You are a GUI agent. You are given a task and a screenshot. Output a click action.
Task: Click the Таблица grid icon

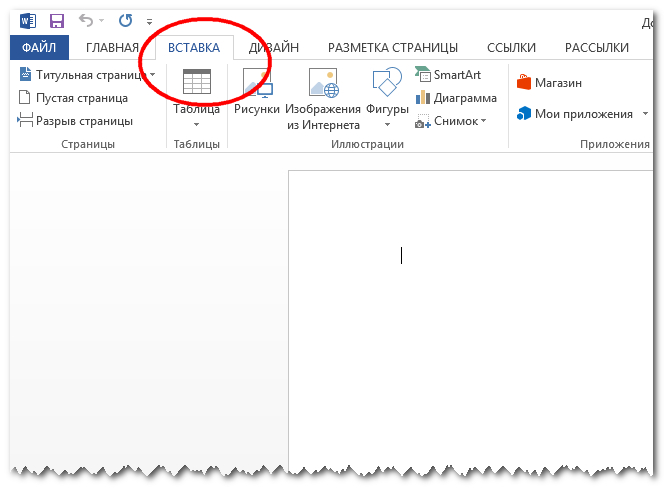(x=196, y=81)
